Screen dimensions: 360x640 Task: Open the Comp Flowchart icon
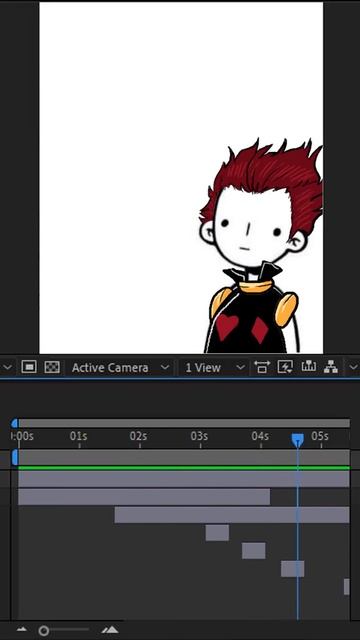(x=331, y=367)
